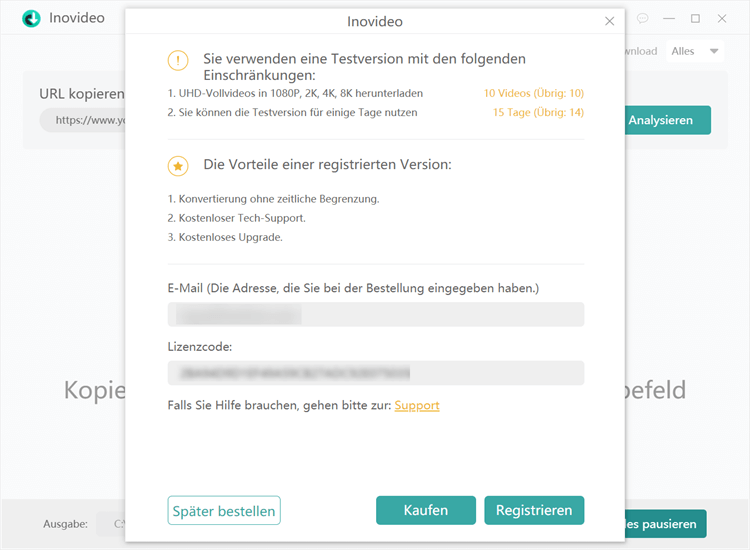
Task: Click the Kaufen button
Action: click(426, 510)
